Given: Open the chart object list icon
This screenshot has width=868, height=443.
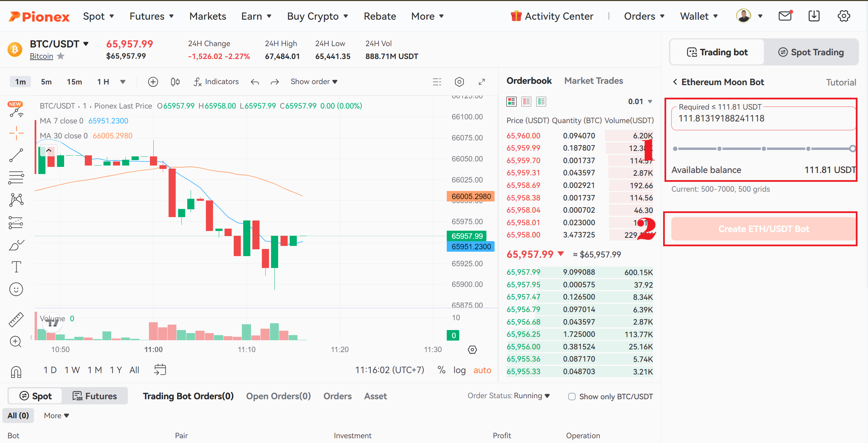Looking at the screenshot, I should pyautogui.click(x=437, y=82).
